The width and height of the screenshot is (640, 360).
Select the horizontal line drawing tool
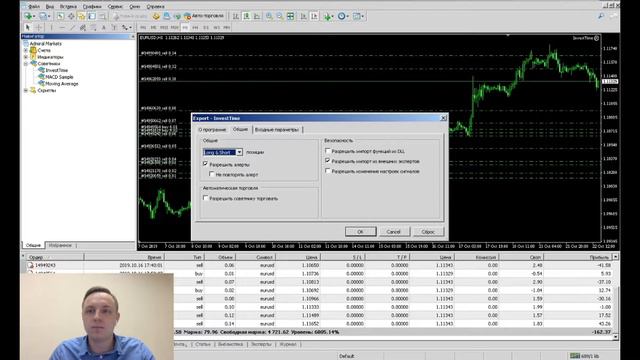pos(62,27)
